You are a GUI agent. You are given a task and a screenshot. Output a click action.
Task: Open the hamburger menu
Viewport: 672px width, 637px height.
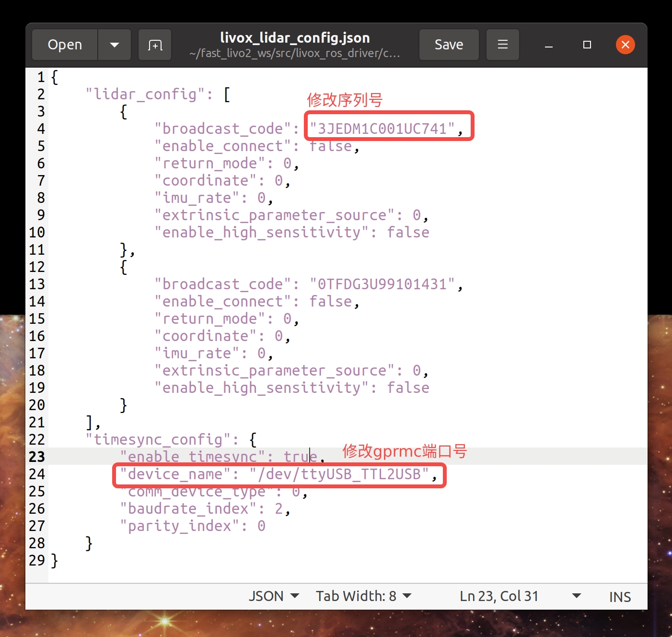(502, 44)
